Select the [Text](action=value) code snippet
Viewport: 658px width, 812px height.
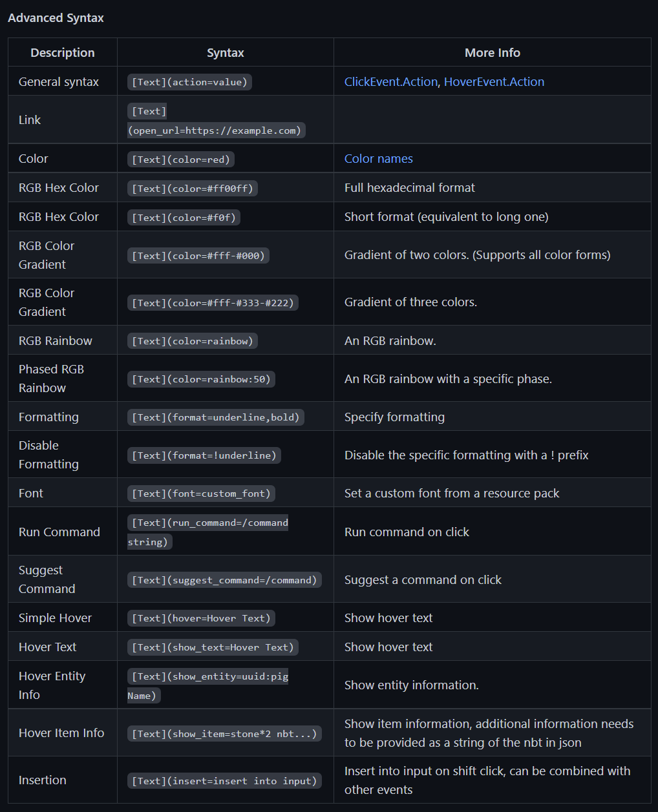tap(189, 82)
